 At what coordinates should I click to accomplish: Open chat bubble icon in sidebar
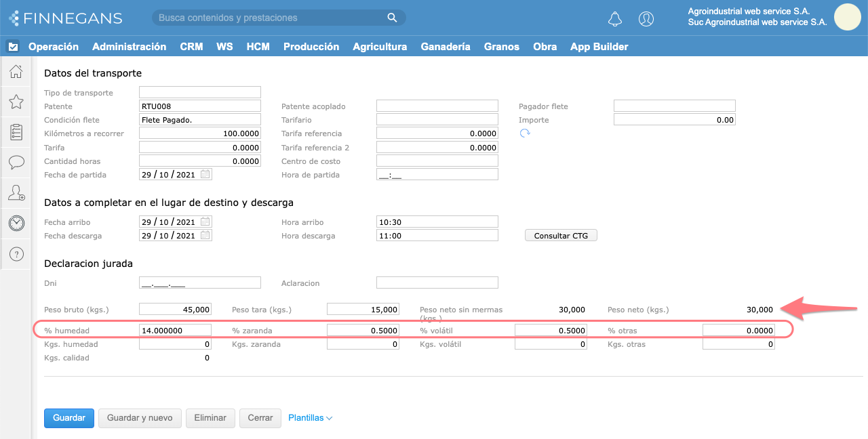point(16,162)
